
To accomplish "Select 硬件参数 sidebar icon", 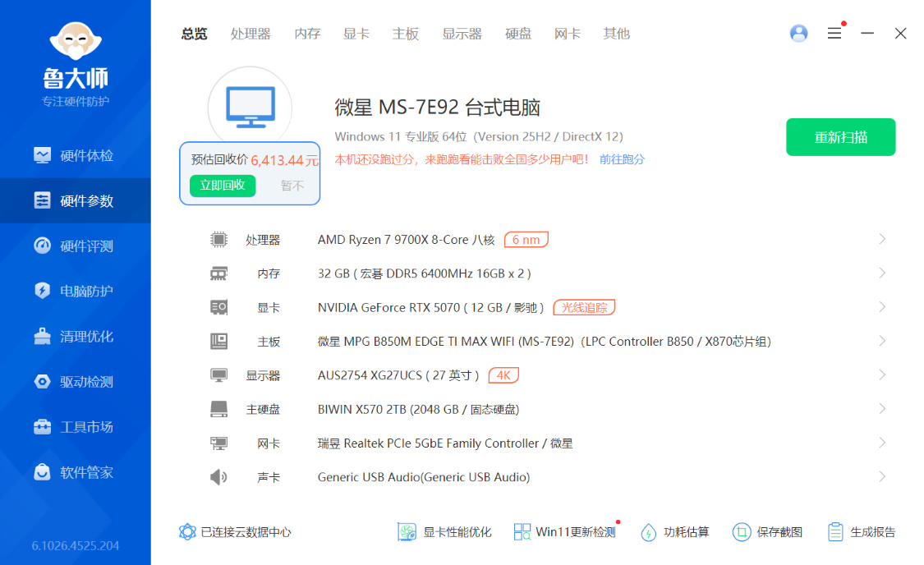I will tap(43, 200).
